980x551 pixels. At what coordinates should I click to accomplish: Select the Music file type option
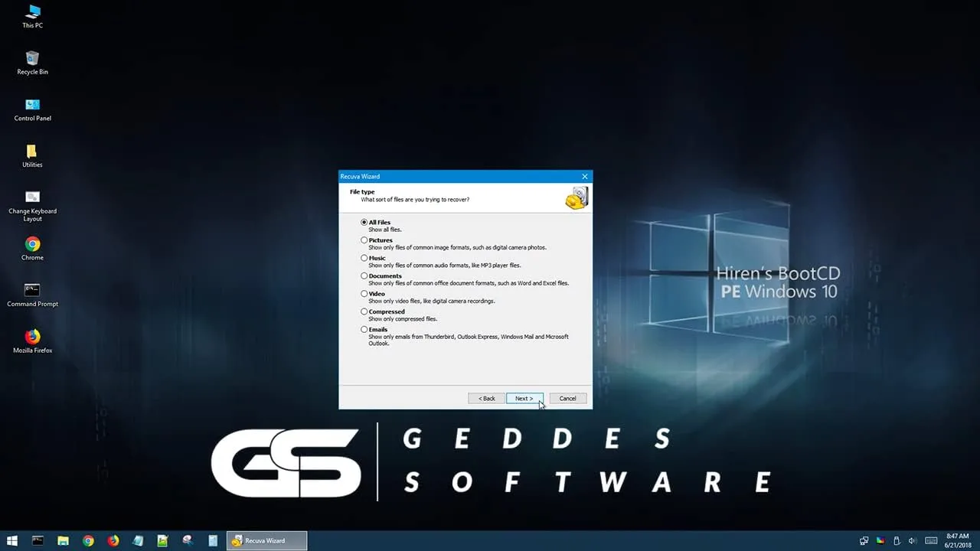click(364, 258)
